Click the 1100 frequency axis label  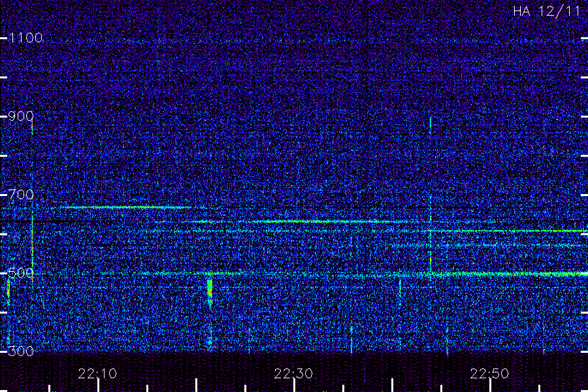[25, 38]
